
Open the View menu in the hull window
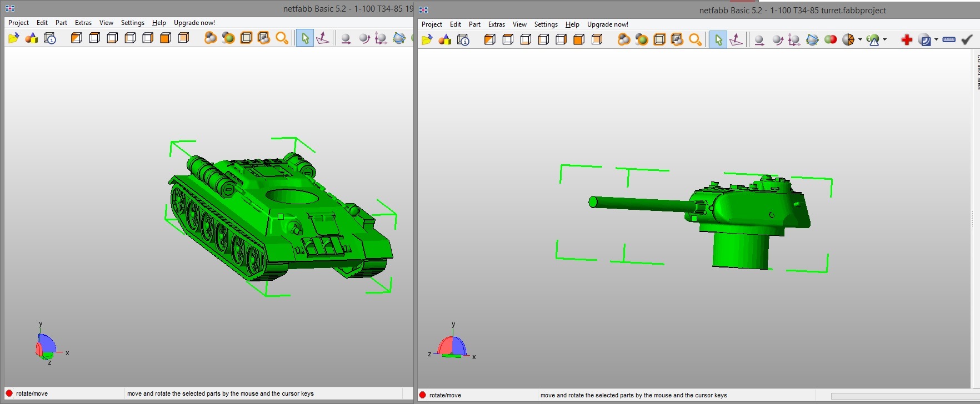106,23
